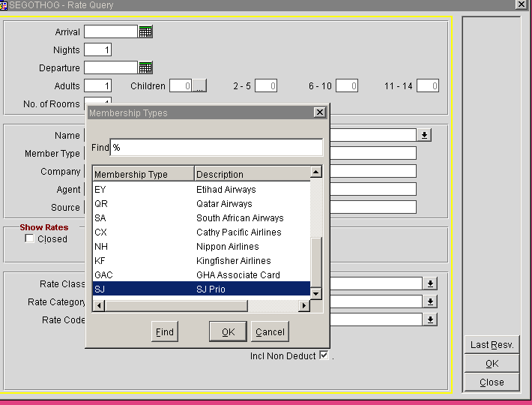Click the Adults input field
The image size is (532, 405).
pos(97,86)
